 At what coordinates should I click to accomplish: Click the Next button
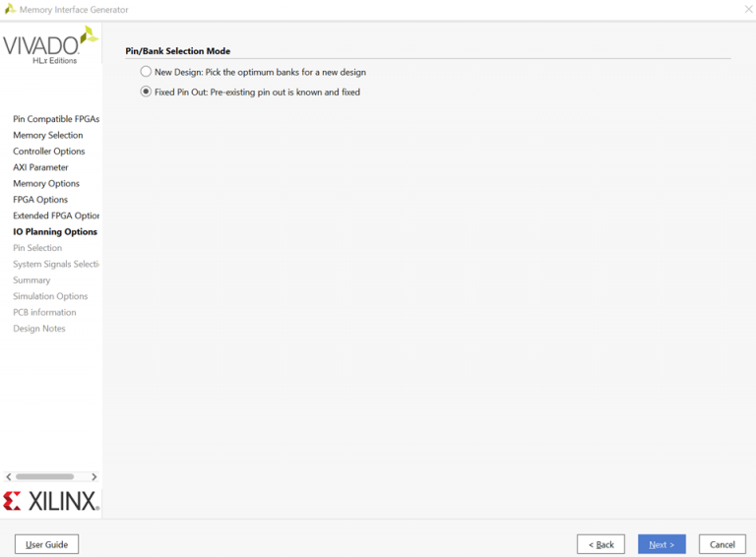tap(661, 544)
